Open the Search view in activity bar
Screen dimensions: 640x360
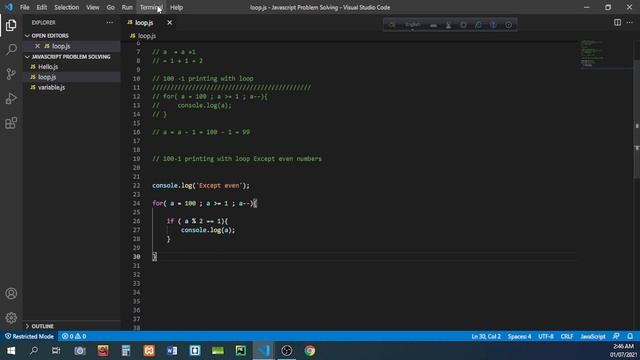pyautogui.click(x=11, y=49)
